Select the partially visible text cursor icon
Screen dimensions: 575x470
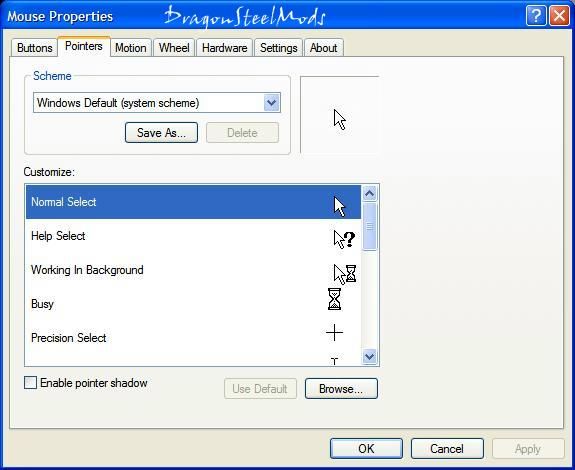click(x=334, y=361)
